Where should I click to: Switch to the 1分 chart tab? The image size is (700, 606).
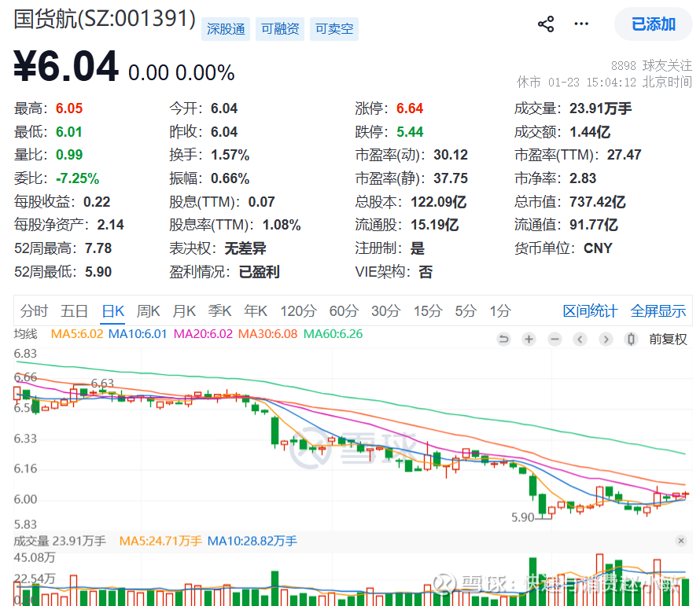(500, 310)
